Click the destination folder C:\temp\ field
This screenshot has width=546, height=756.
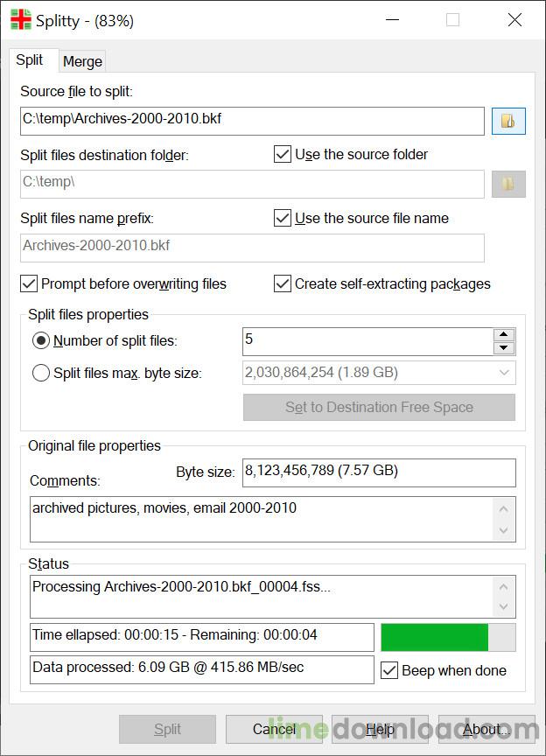click(x=252, y=184)
